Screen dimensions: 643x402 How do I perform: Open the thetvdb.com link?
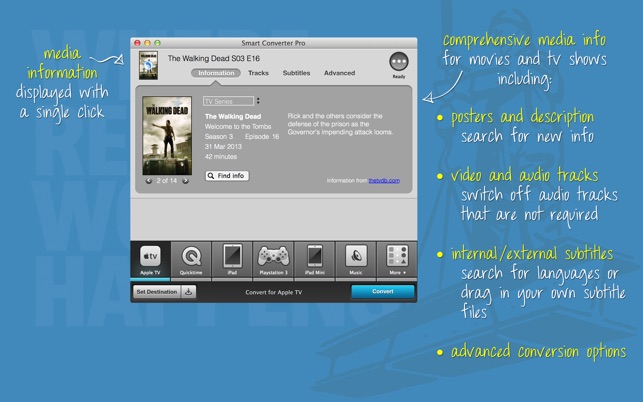click(x=384, y=180)
